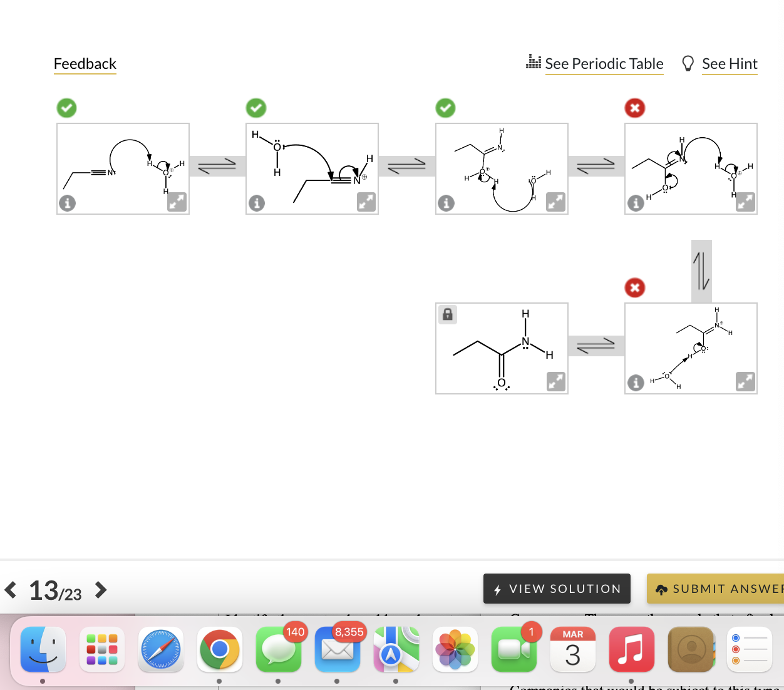Click the equilibrium arrows before the amide product
Viewport: 784px width, 690px height.
(596, 345)
